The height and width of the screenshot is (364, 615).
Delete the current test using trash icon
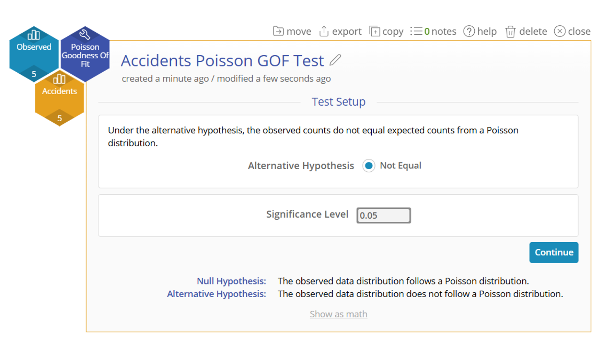pos(526,31)
